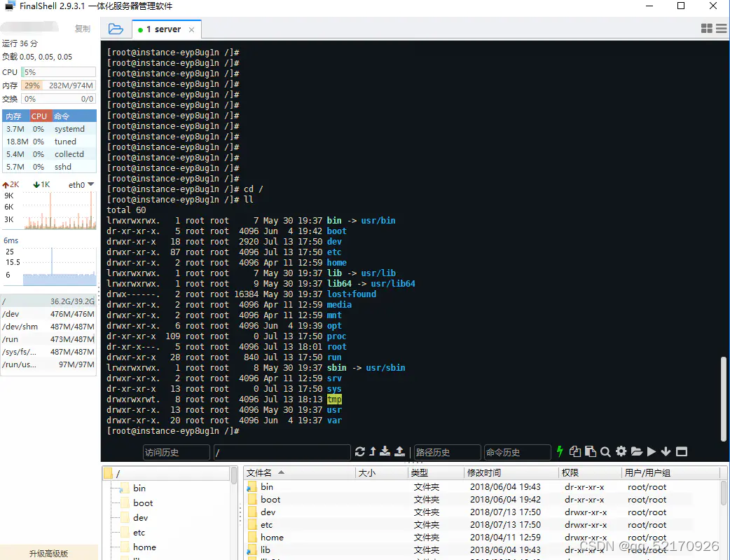Open terminal search magnifier icon
The height and width of the screenshot is (560, 730).
click(605, 452)
